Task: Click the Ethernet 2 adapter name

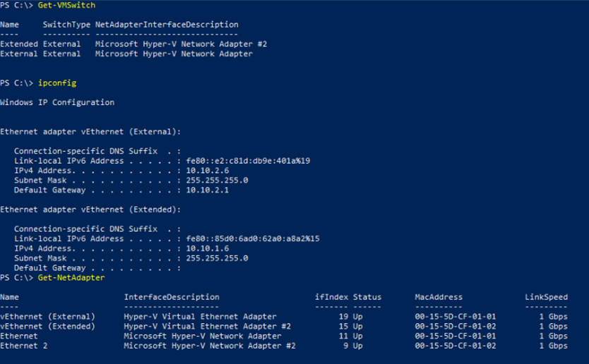Action: pos(24,346)
